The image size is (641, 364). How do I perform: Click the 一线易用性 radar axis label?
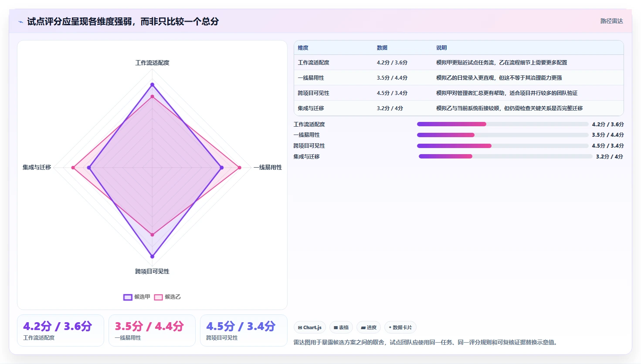click(268, 167)
